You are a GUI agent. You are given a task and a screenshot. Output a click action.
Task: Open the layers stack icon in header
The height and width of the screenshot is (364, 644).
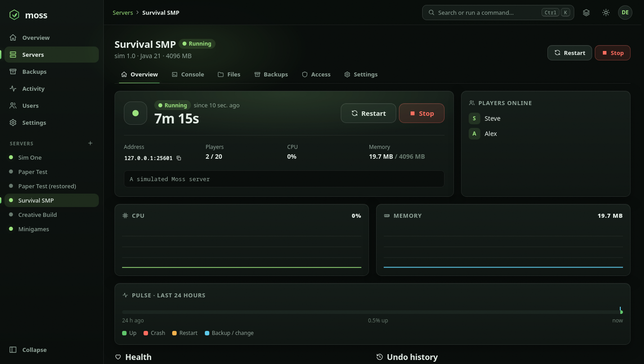[586, 13]
